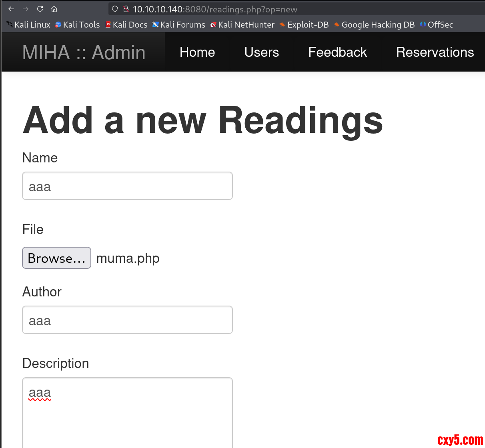This screenshot has width=485, height=448.
Task: Click into the Author input field
Action: click(x=127, y=320)
